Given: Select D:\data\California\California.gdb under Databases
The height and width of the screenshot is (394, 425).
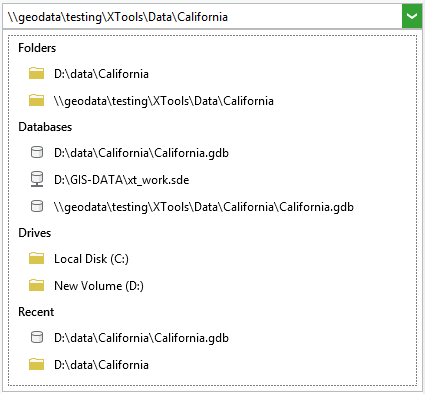Looking at the screenshot, I should 141,153.
